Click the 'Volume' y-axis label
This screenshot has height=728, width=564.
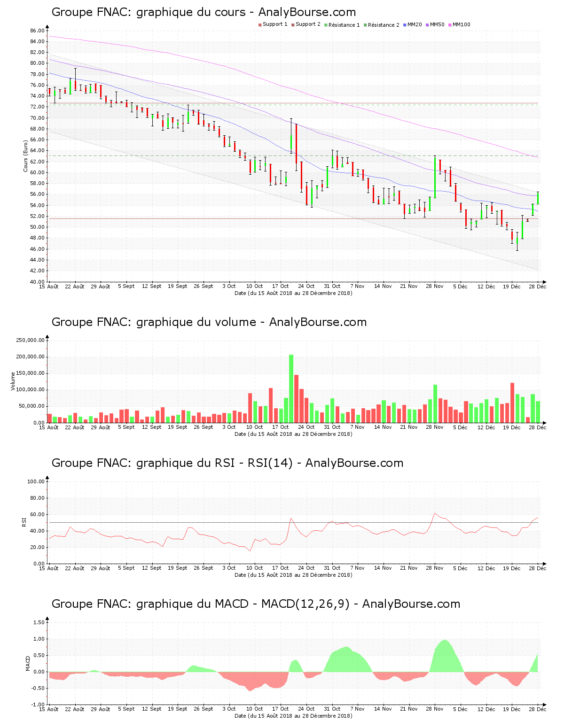(13, 381)
